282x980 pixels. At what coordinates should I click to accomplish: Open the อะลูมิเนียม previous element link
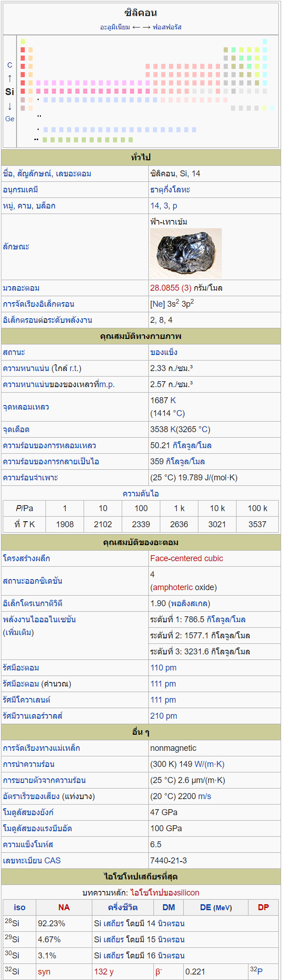tap(115, 27)
